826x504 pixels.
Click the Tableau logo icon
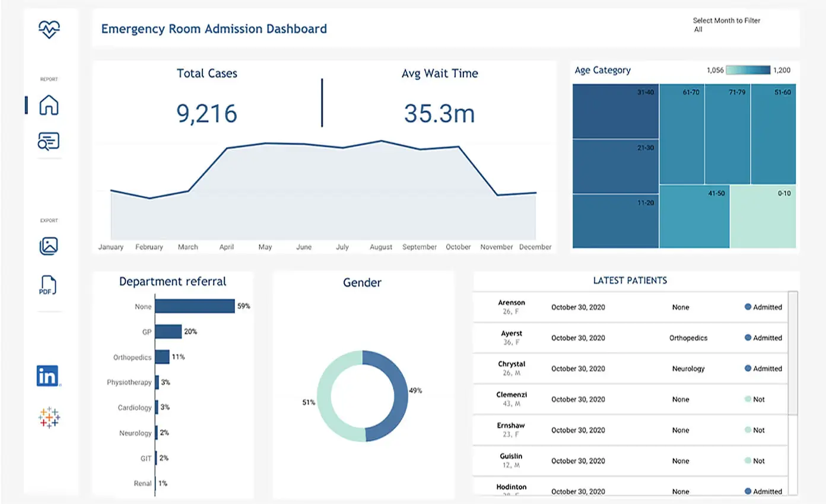click(49, 417)
